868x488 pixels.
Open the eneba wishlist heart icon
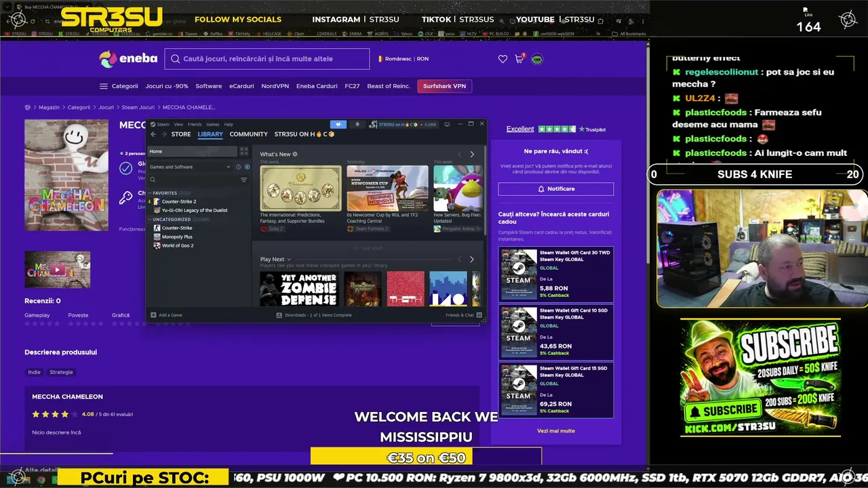click(502, 59)
